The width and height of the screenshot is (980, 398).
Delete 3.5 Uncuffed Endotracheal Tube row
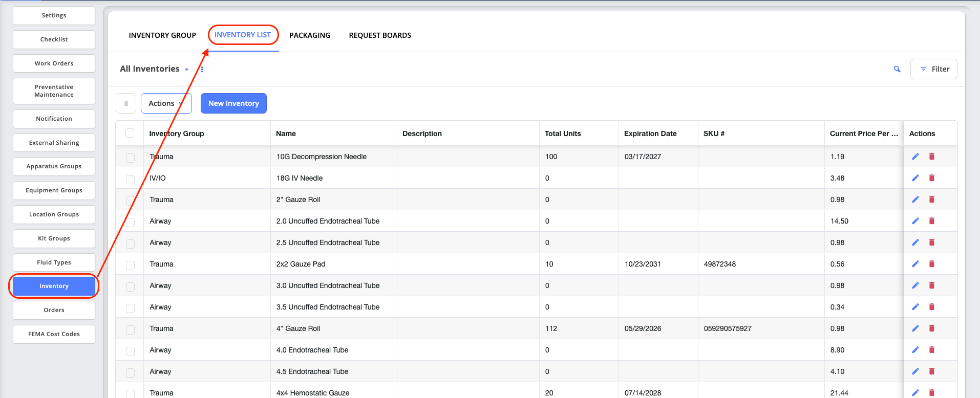tap(932, 307)
